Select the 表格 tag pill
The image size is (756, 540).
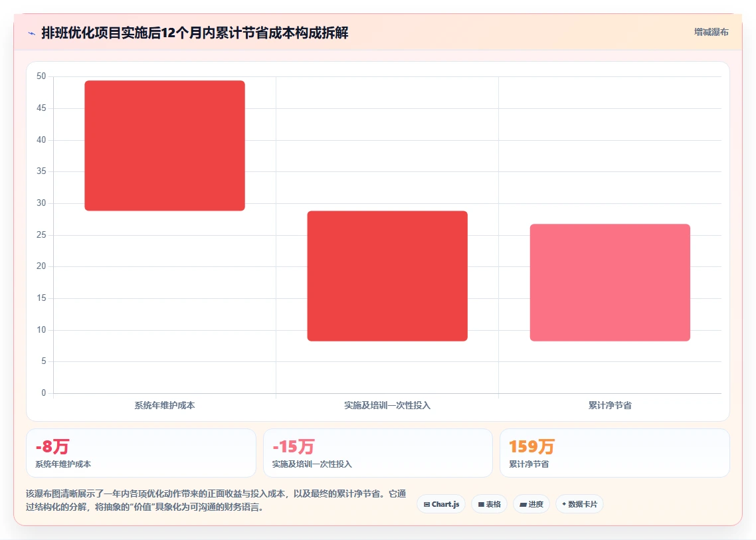tap(490, 504)
